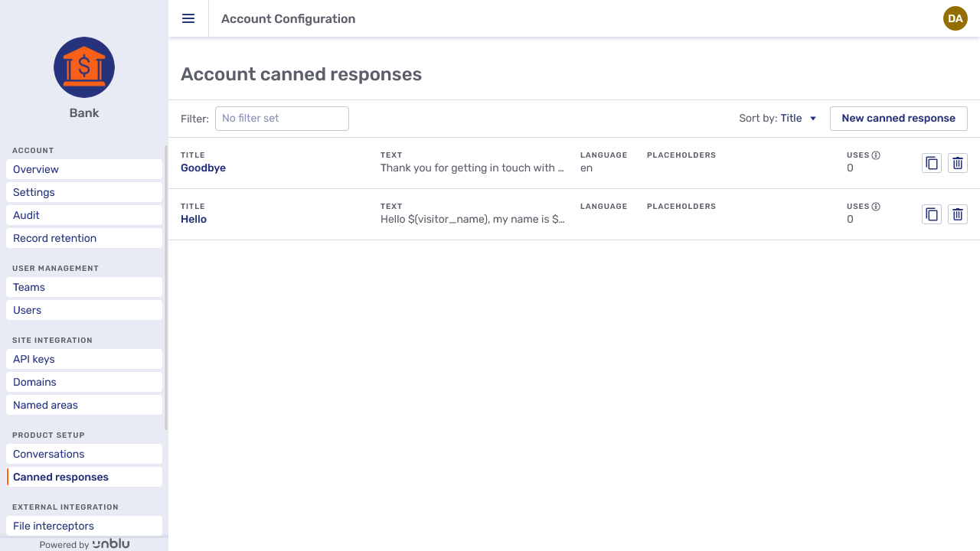Click the unblu logo at the bottom
The height and width of the screenshot is (551, 980).
point(111,543)
